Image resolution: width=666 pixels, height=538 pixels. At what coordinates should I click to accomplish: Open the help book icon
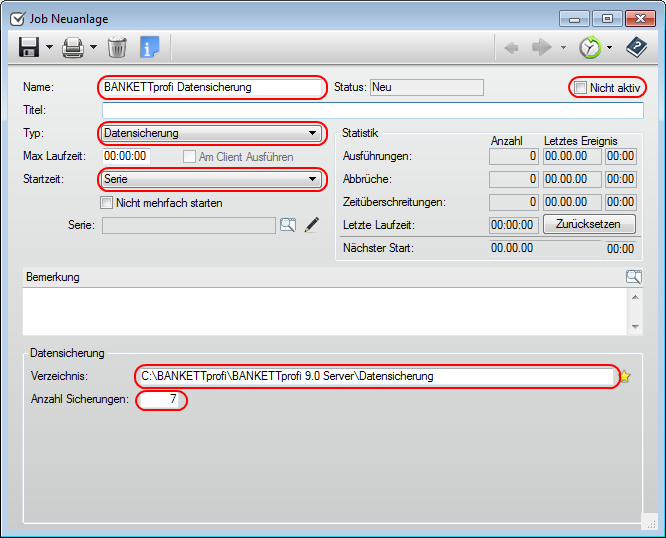636,47
